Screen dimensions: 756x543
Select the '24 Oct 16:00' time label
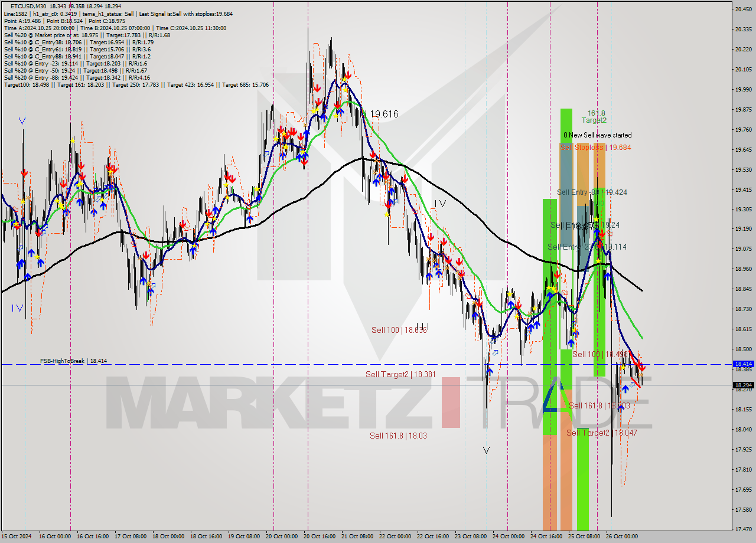click(x=546, y=537)
